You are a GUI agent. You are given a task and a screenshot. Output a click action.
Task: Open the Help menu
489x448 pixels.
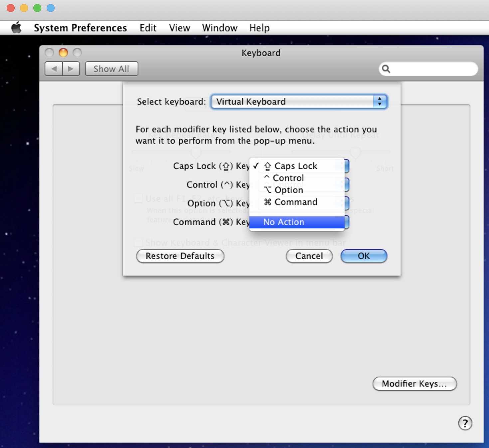click(x=259, y=28)
